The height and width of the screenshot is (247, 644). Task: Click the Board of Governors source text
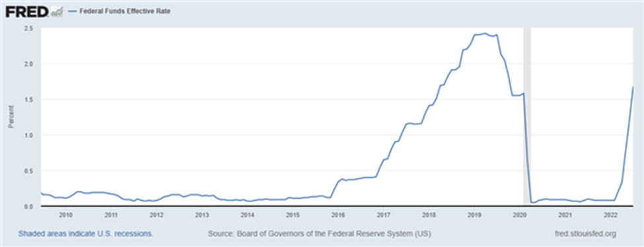(x=320, y=234)
